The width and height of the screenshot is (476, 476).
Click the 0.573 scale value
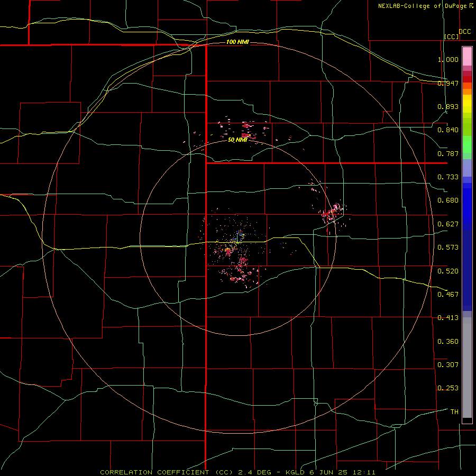point(448,248)
